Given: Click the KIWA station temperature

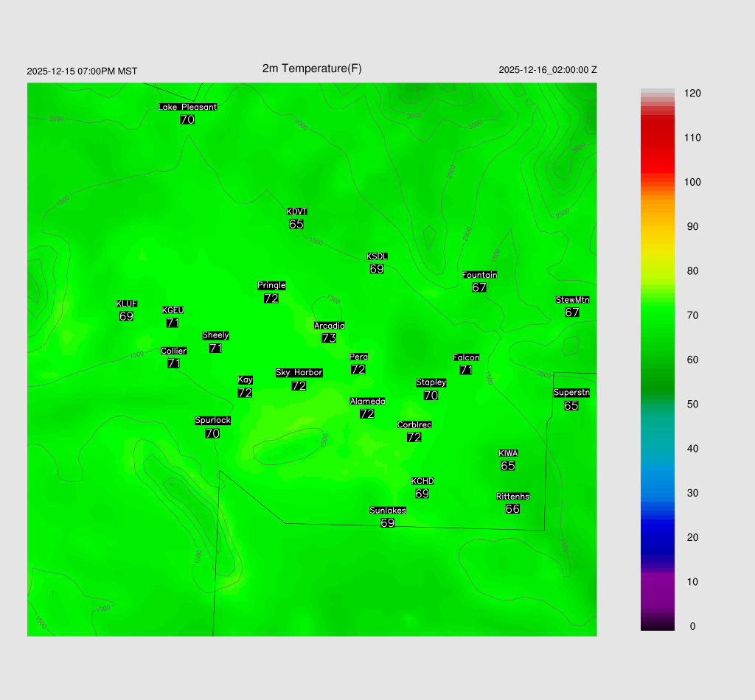Looking at the screenshot, I should (x=508, y=466).
